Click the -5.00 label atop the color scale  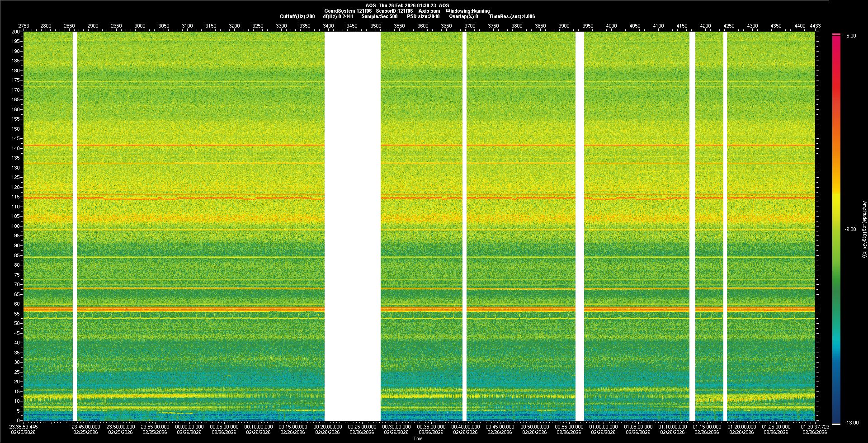pos(850,36)
